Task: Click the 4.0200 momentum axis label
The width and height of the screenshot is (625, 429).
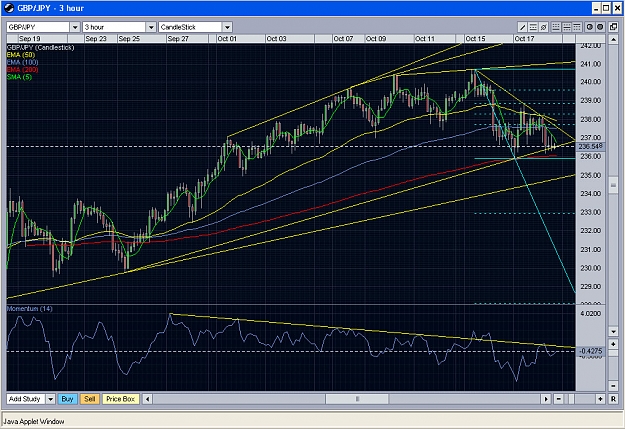Action: pyautogui.click(x=590, y=314)
